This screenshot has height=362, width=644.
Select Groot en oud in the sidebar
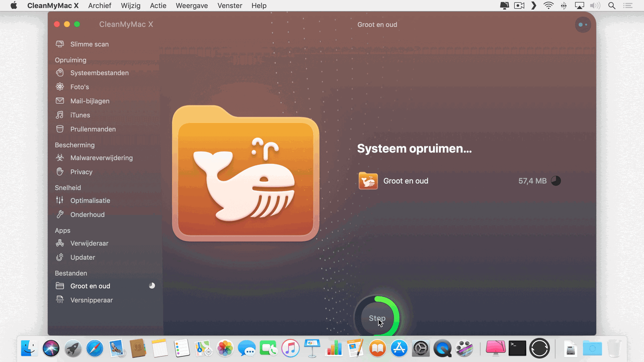[x=90, y=286]
